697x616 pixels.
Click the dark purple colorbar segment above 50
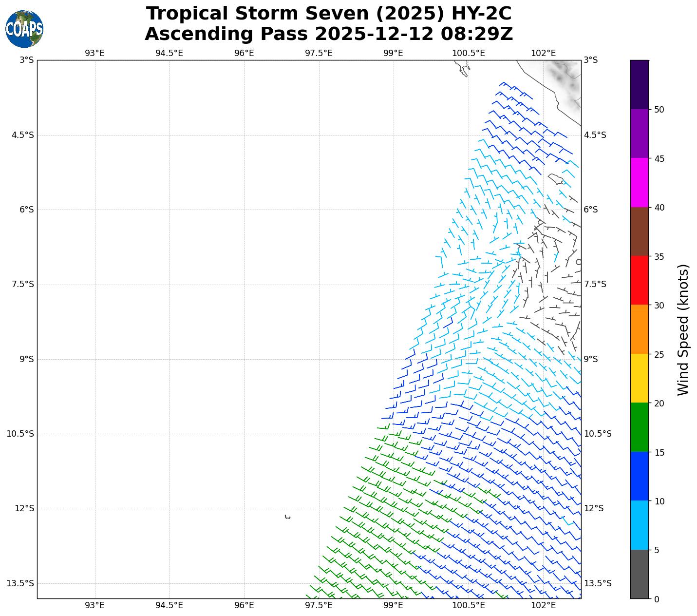click(639, 84)
